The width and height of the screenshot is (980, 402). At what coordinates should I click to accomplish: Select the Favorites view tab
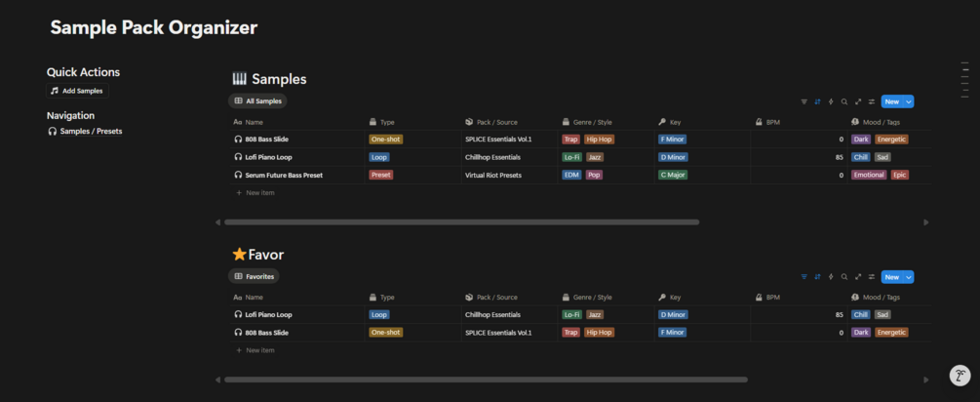click(x=254, y=277)
